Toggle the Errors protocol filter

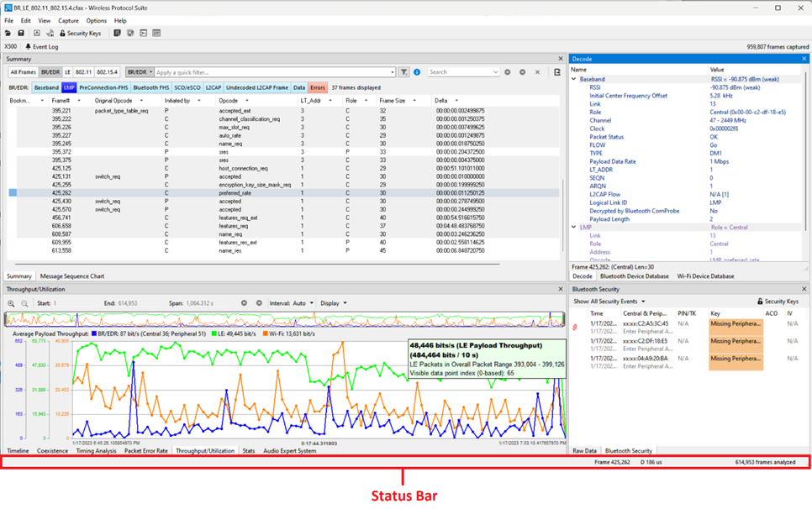[318, 88]
